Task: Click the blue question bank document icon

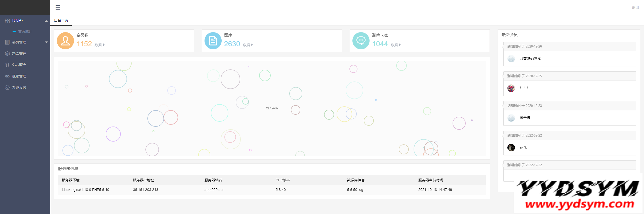Action: click(x=213, y=41)
